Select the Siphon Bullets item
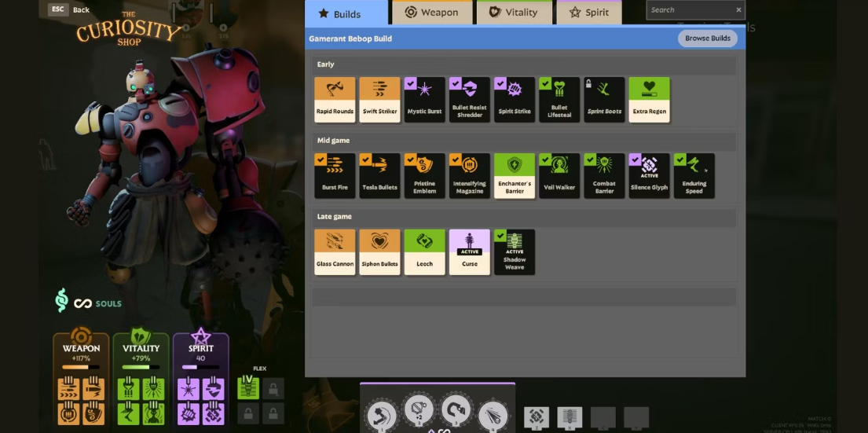 (x=379, y=252)
